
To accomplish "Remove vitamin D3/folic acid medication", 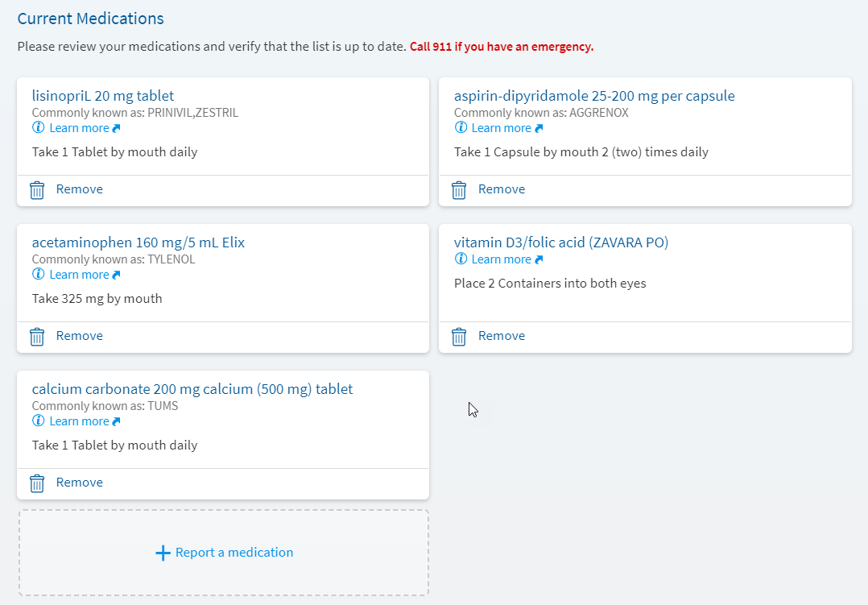I will pyautogui.click(x=502, y=336).
